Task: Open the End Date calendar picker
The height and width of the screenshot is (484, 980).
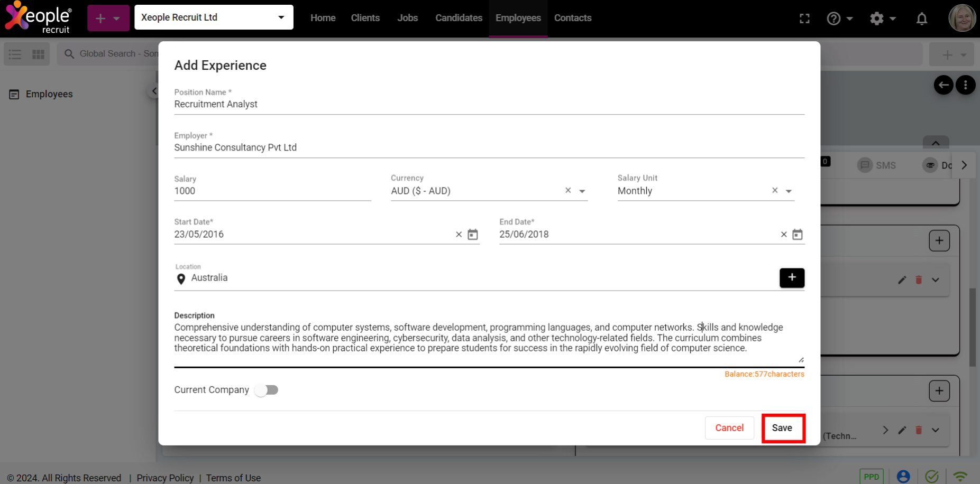Action: [x=798, y=235]
